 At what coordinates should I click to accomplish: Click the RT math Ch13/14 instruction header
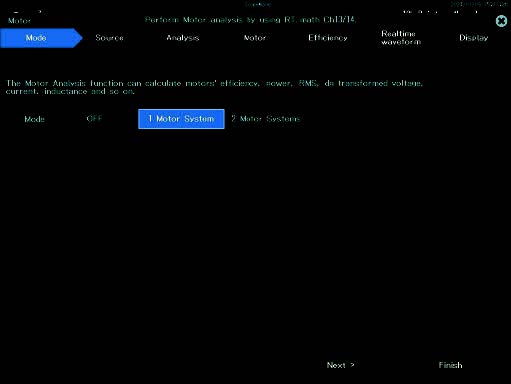(x=250, y=20)
